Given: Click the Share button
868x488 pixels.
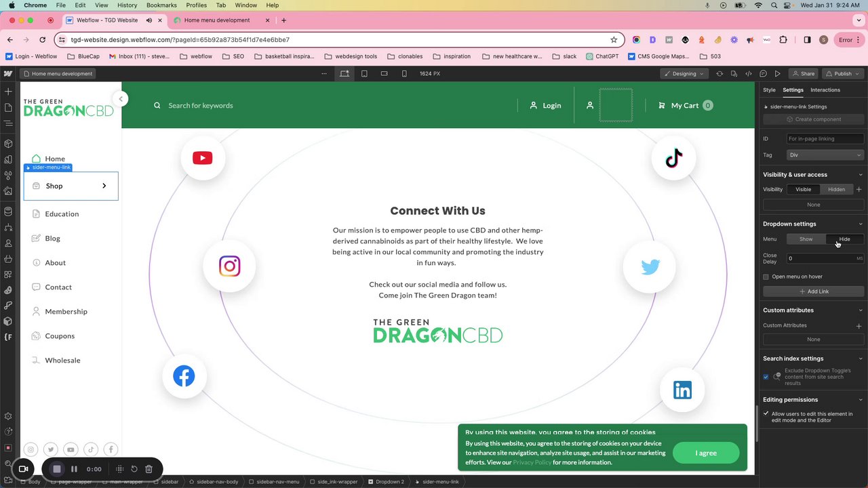Looking at the screenshot, I should [803, 73].
